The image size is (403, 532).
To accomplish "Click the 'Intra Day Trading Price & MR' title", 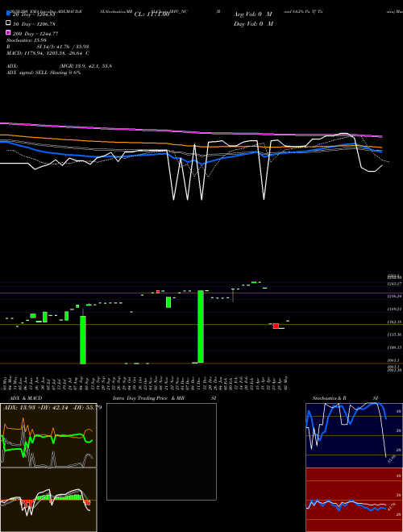I will click(x=148, y=398).
